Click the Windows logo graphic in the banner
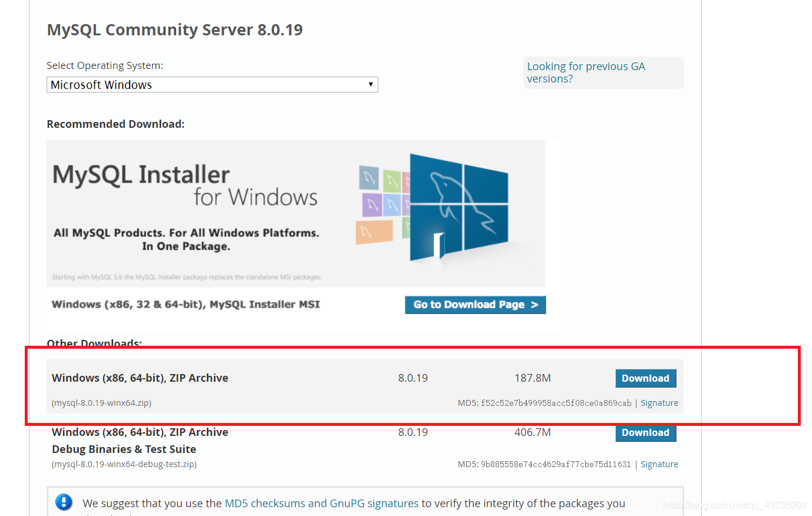This screenshot has width=812, height=516. click(x=458, y=206)
